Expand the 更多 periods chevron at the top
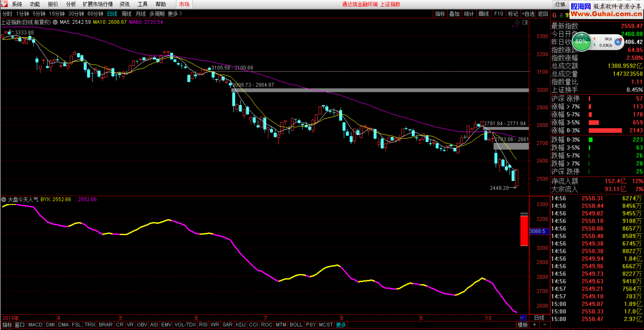Viewport: 644px width, 330px height. click(175, 14)
